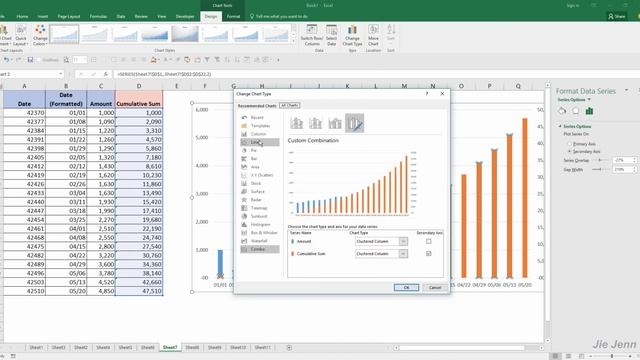Pick the Bar chart category
The image size is (640, 360).
coord(260,158)
